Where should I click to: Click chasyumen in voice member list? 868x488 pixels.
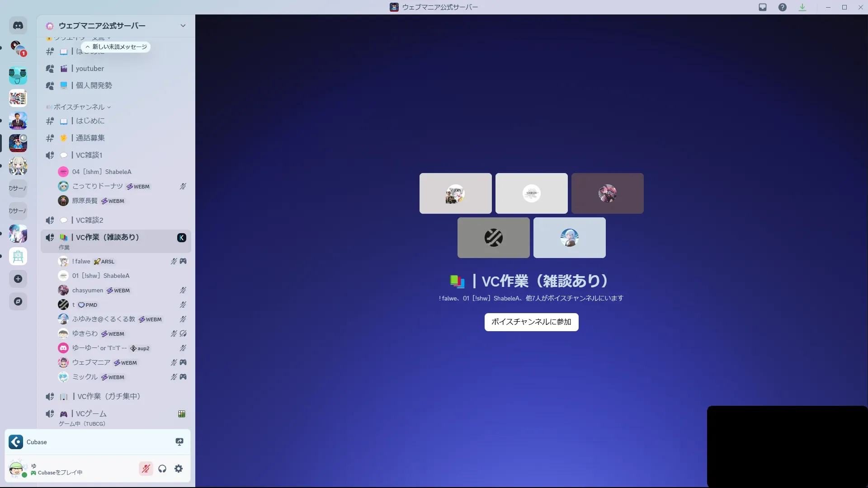88,290
